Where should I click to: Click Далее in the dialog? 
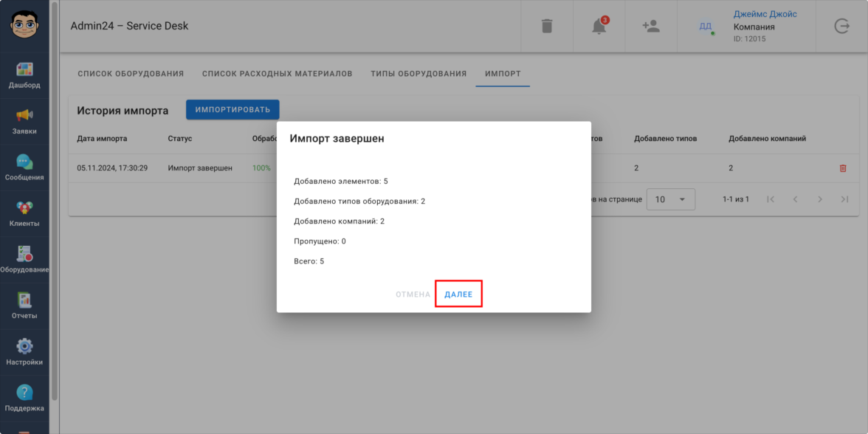pyautogui.click(x=458, y=294)
